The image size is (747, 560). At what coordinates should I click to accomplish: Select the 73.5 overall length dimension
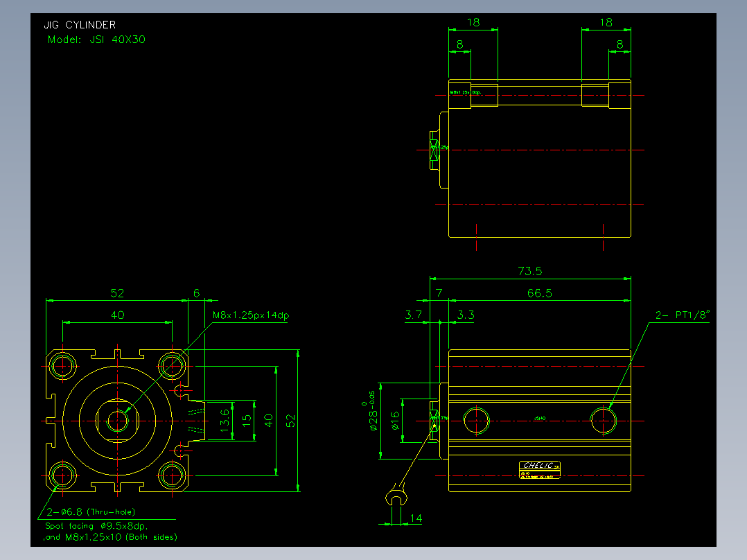pyautogui.click(x=529, y=271)
